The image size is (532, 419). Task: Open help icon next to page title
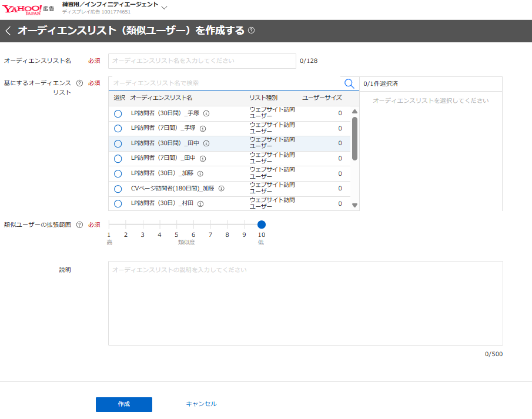(252, 31)
